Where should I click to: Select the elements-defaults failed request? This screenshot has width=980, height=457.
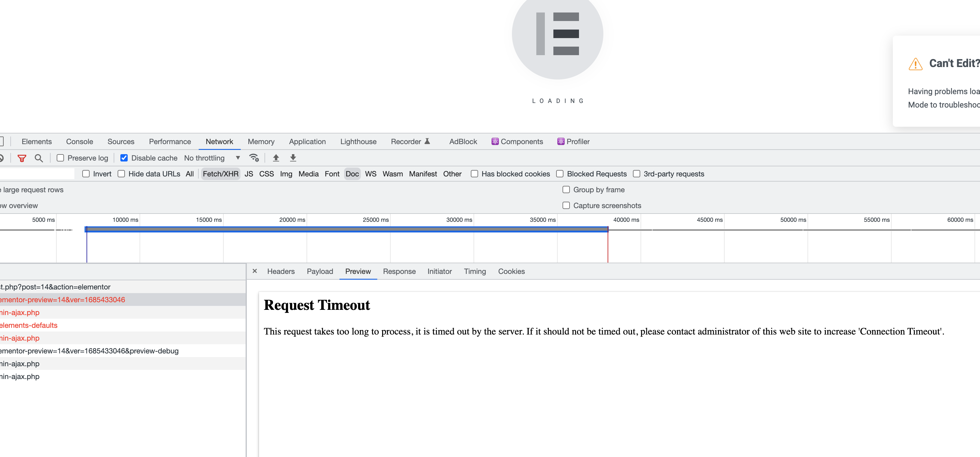29,325
